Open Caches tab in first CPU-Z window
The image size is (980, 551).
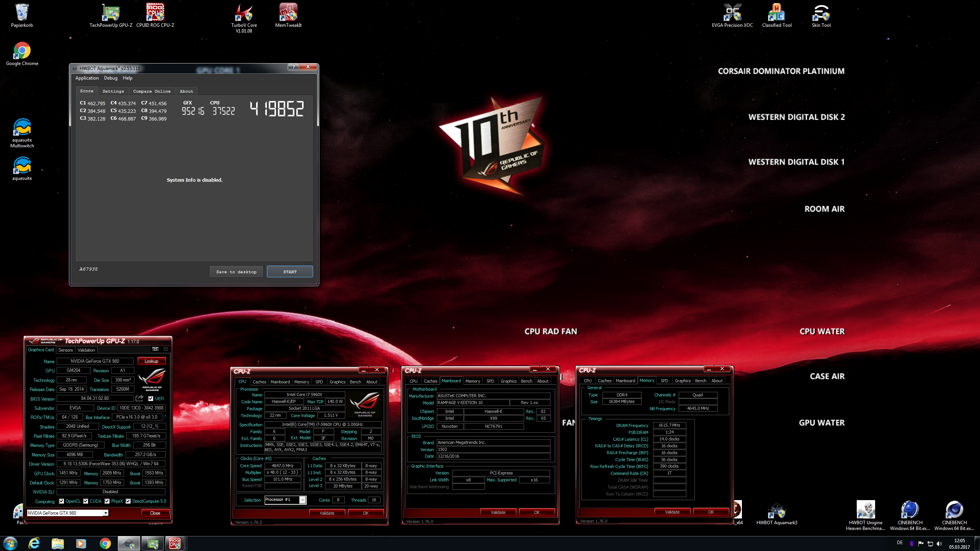coord(259,381)
